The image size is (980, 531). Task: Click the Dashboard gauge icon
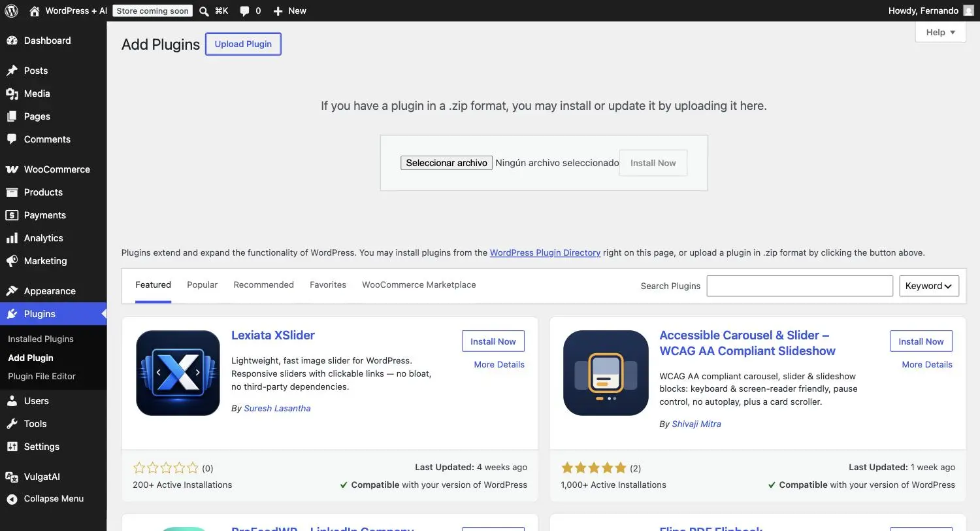coord(12,41)
